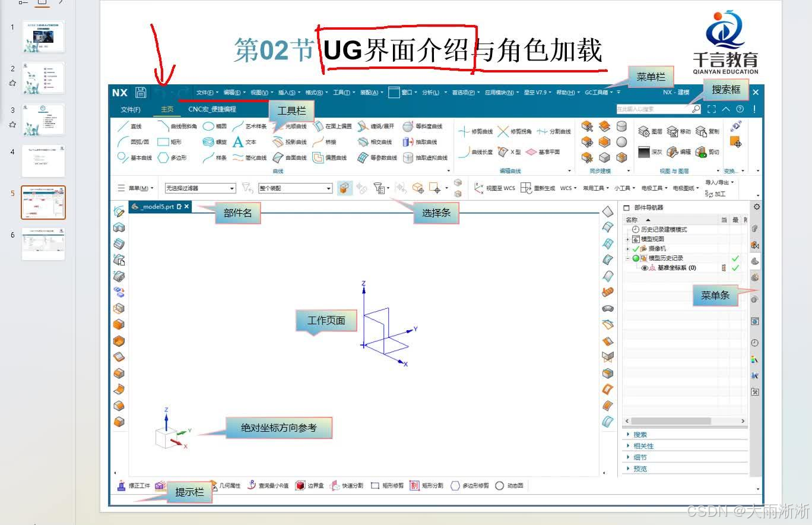Screen dimensions: 812x525
Task: Open the 常用工具 dropdown
Action: [595, 188]
